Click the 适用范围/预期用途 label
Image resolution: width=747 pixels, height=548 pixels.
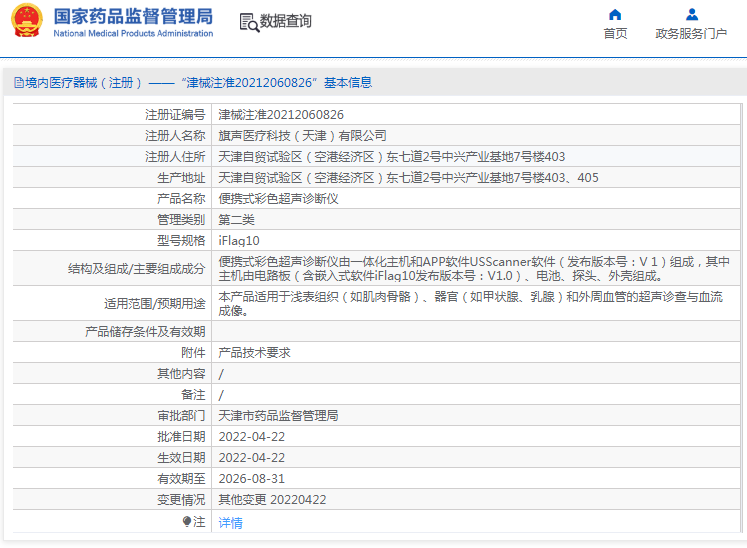[x=155, y=304]
